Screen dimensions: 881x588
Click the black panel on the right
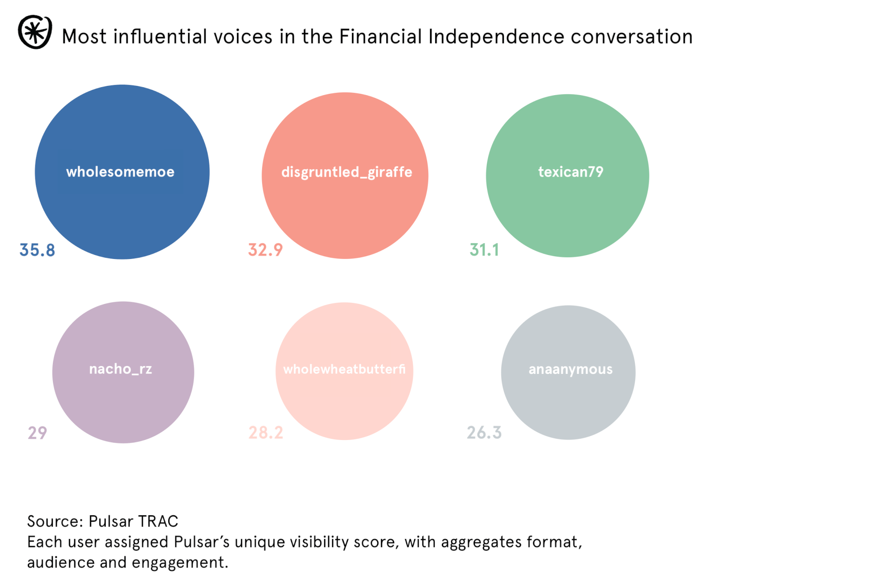click(832, 294)
